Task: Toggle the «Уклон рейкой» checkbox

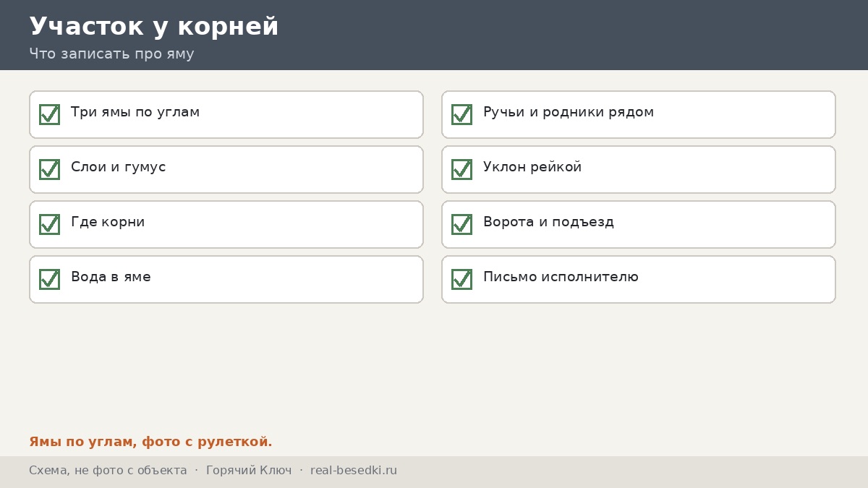Action: [x=461, y=169]
